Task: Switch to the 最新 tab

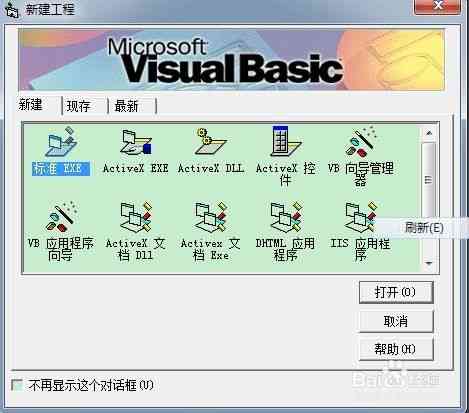Action: point(127,106)
